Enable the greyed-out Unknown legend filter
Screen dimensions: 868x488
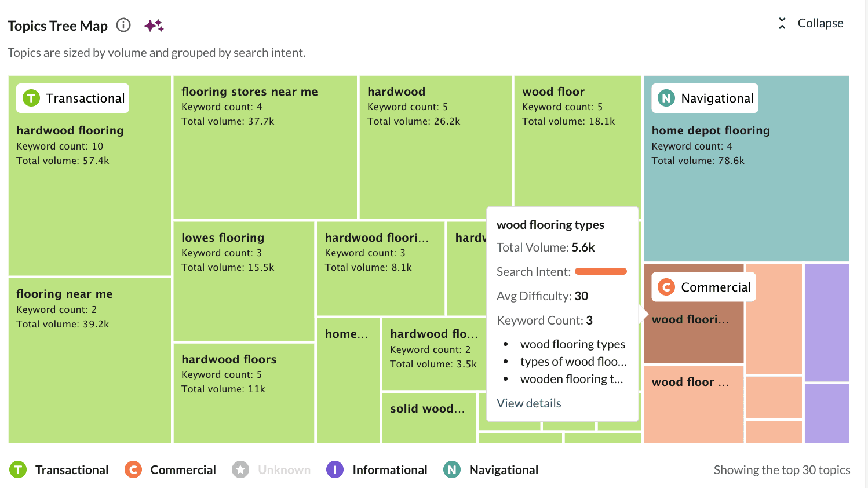(271, 469)
